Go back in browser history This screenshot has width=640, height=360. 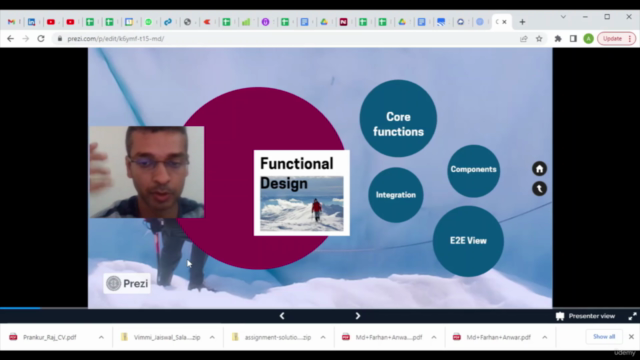tap(11, 38)
